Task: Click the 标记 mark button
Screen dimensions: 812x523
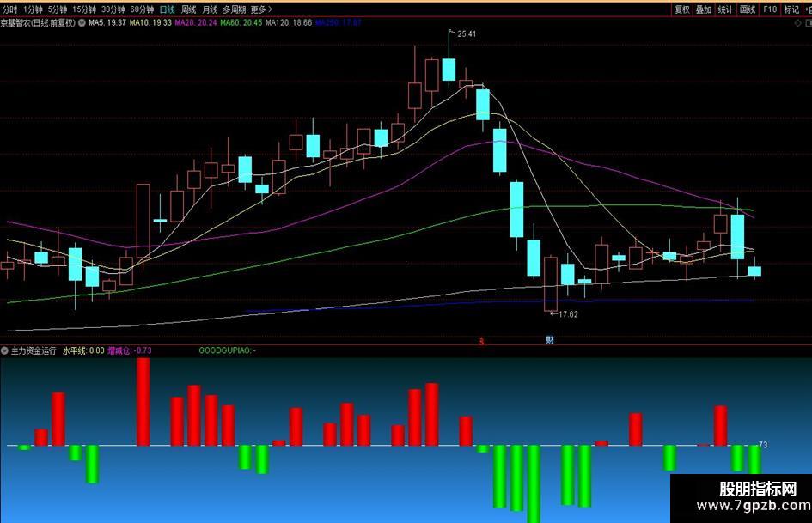Action: coord(791,9)
